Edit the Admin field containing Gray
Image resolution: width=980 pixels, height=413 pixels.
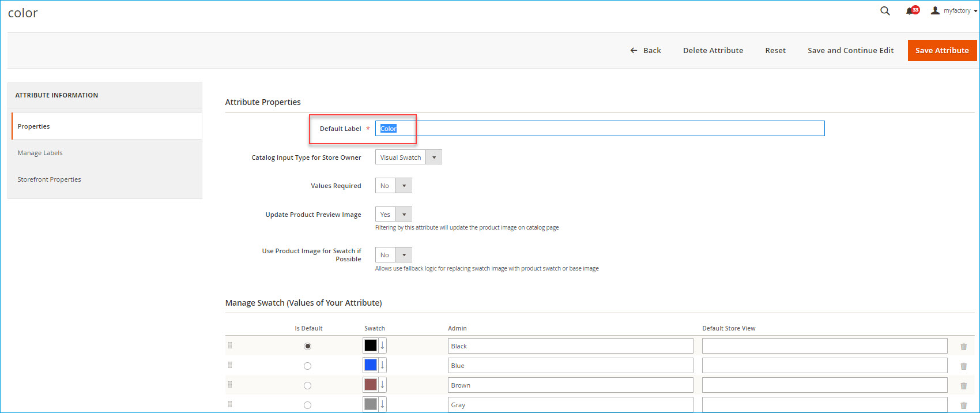tap(571, 405)
